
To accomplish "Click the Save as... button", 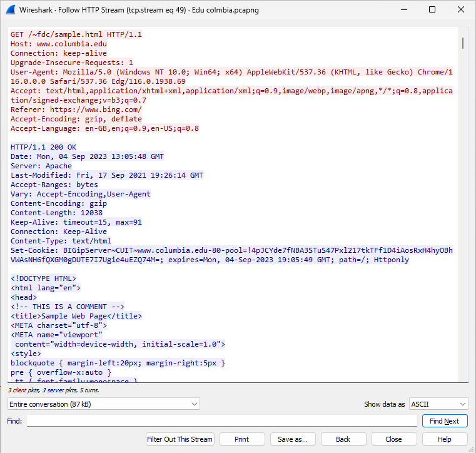I will click(x=293, y=439).
